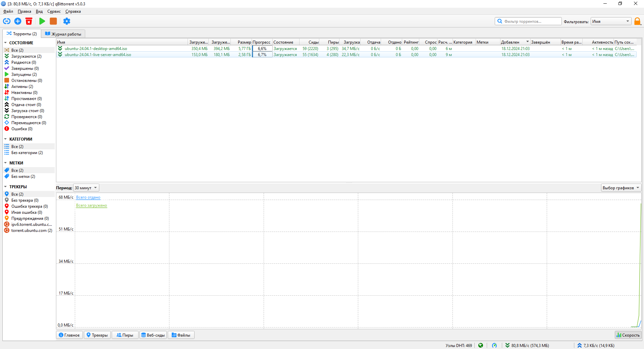Click the download speed 80,8 МБ/с status

tap(527, 345)
